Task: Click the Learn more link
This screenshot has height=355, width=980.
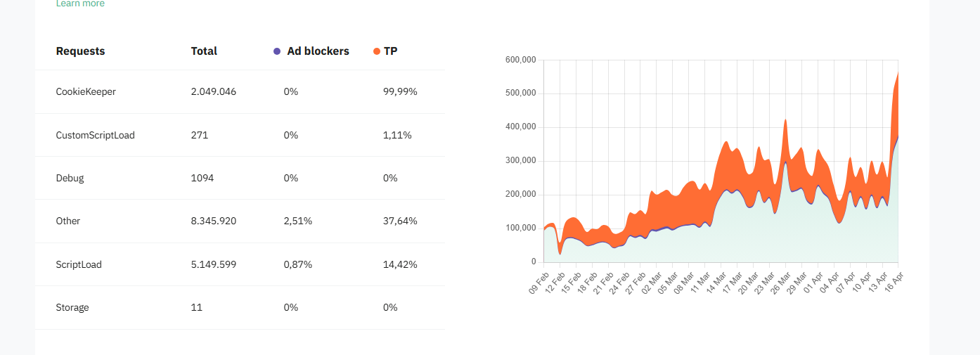Action: [x=80, y=4]
